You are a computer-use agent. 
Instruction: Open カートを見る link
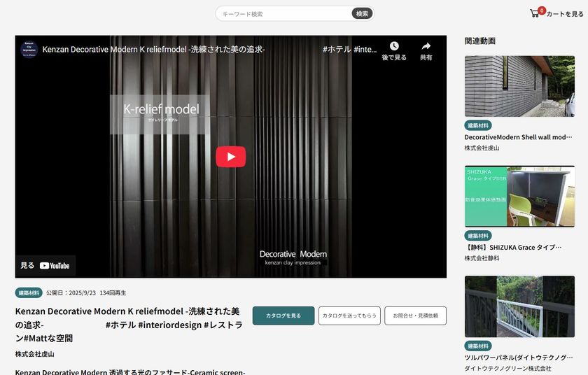[565, 14]
